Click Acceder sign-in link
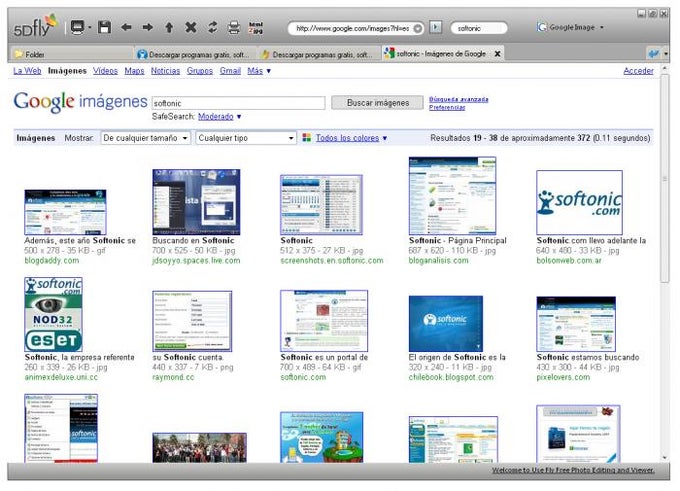The width and height of the screenshot is (680, 491). coord(638,71)
